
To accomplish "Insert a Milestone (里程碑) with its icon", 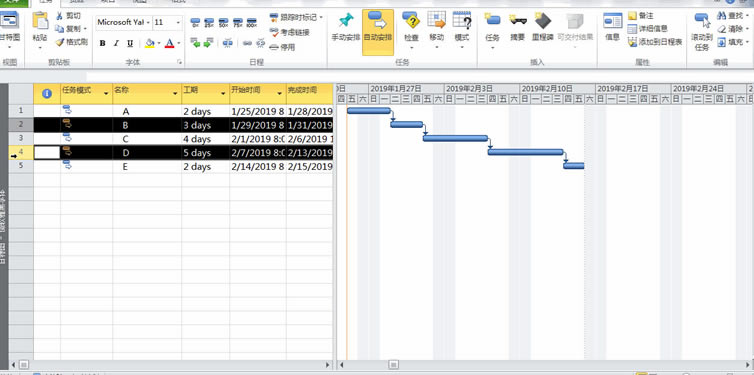I will (x=542, y=21).
